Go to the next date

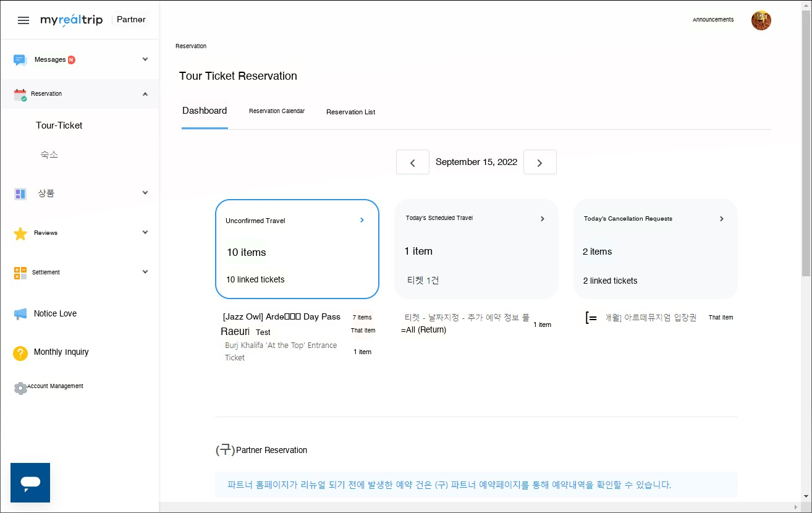[x=539, y=163]
